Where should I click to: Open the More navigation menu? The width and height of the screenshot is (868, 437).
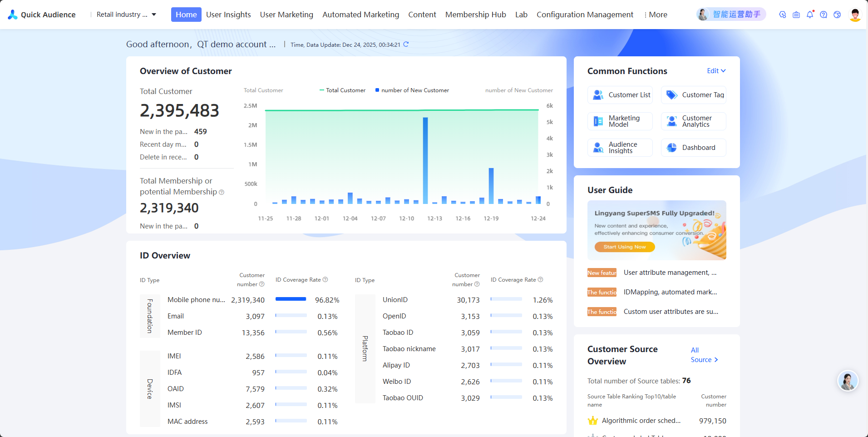click(x=656, y=15)
